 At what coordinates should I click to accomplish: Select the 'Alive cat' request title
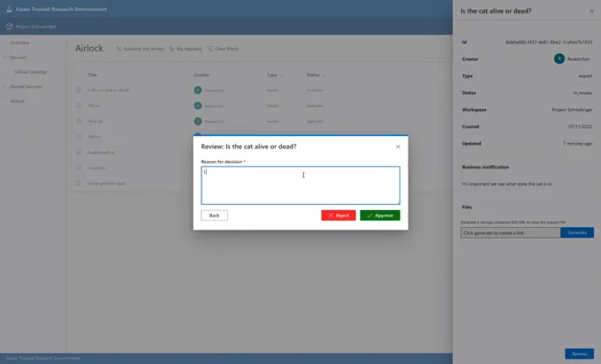click(95, 121)
